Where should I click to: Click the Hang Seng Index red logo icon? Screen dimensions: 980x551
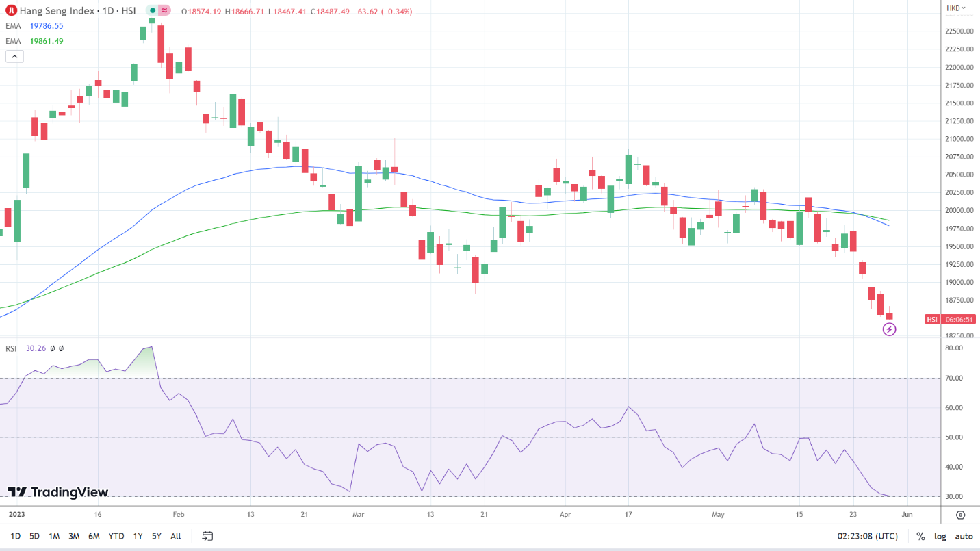coord(11,11)
